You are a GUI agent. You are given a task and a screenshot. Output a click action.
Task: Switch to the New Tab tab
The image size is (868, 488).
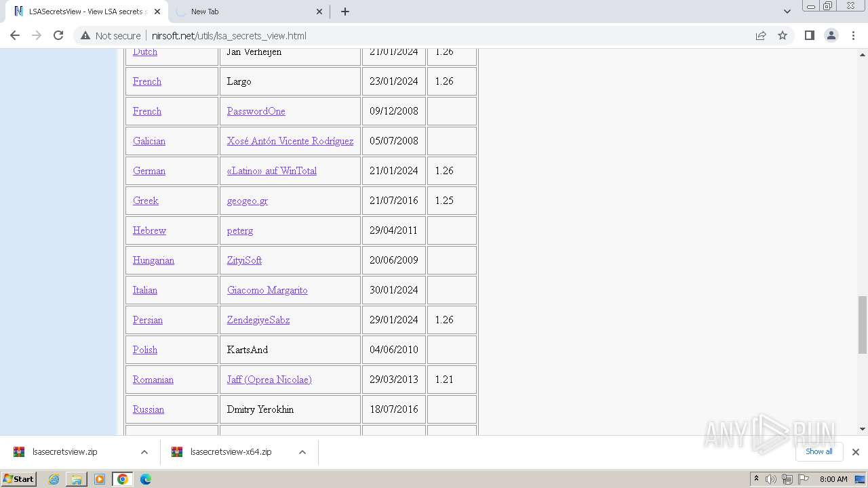(248, 12)
